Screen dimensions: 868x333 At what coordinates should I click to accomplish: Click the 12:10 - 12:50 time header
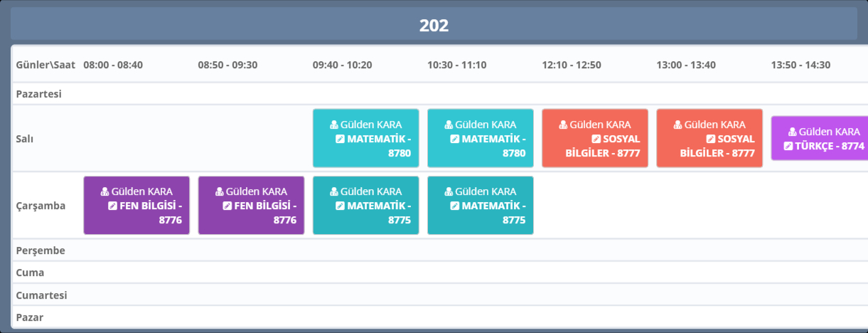pyautogui.click(x=572, y=65)
